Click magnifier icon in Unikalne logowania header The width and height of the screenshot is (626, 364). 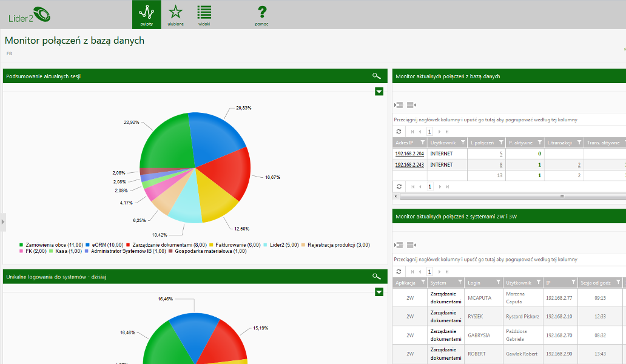pos(377,276)
